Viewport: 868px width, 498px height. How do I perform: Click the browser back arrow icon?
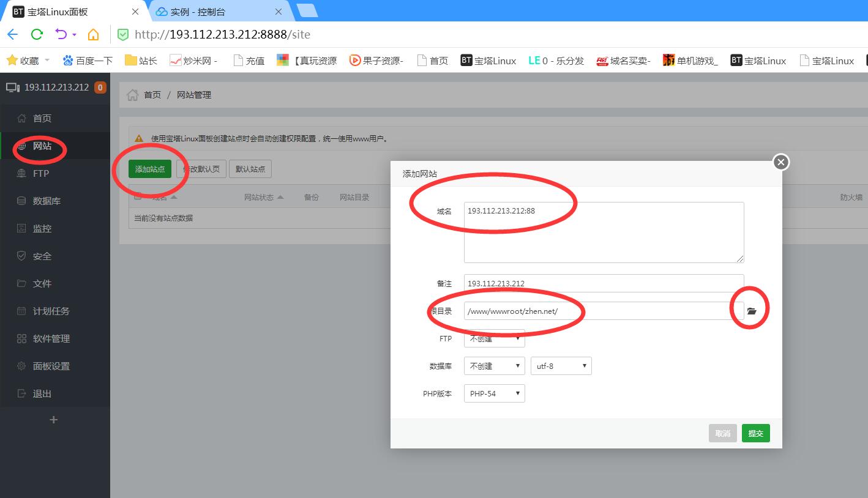click(x=13, y=34)
